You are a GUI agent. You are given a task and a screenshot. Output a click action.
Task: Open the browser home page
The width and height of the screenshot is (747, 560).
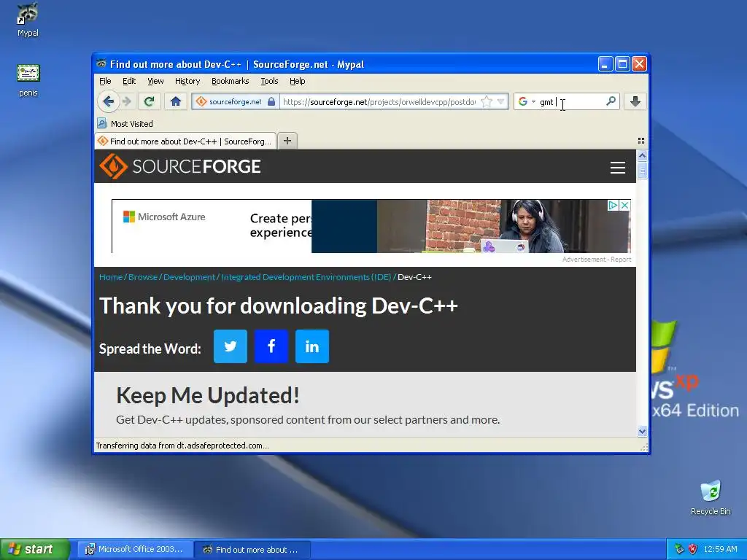point(175,101)
